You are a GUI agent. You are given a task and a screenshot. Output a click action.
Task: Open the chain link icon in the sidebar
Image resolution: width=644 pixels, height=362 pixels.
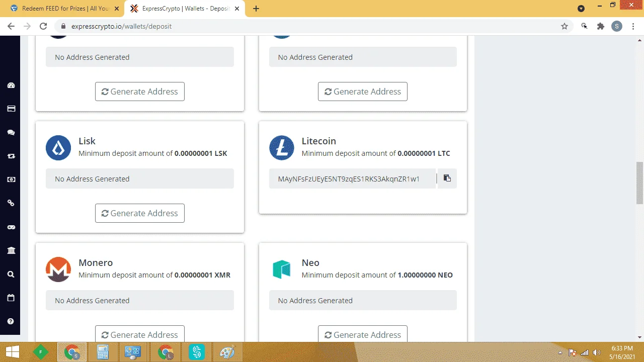tap(11, 203)
